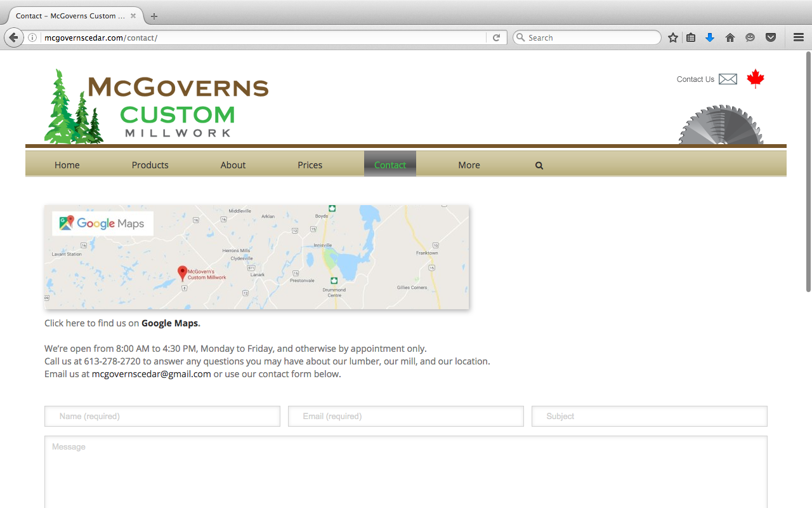Click the map thumbnail image
The width and height of the screenshot is (812, 508).
pos(257,257)
